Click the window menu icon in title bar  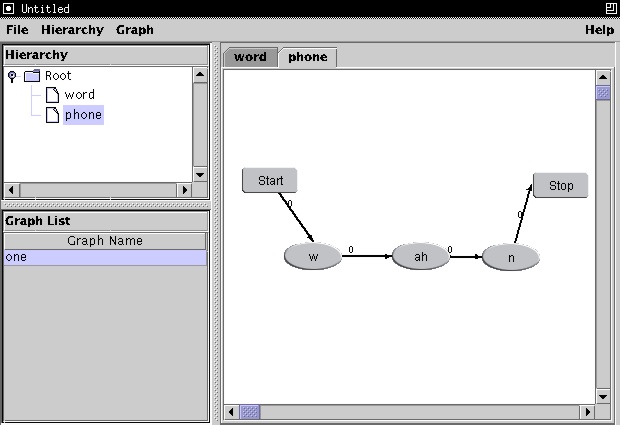[8, 8]
